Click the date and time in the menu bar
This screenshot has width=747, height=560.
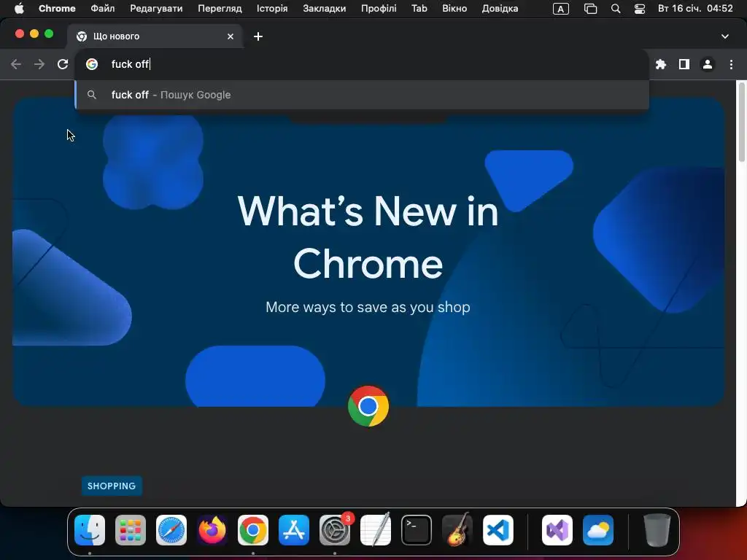tap(695, 9)
